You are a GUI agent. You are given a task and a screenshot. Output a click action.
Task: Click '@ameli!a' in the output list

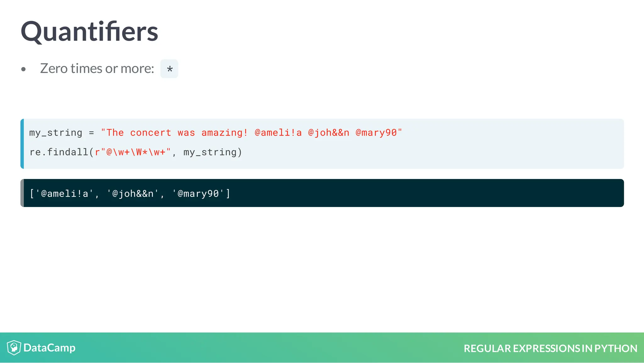pyautogui.click(x=64, y=193)
